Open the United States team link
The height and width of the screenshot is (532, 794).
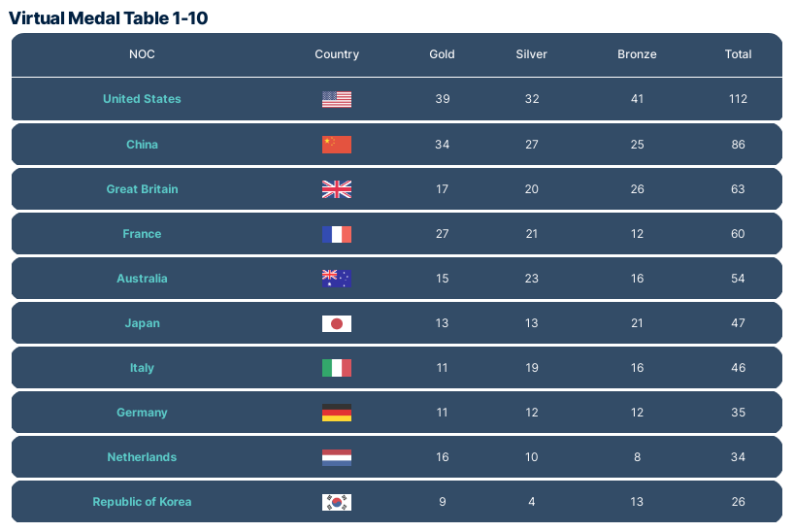[142, 99]
